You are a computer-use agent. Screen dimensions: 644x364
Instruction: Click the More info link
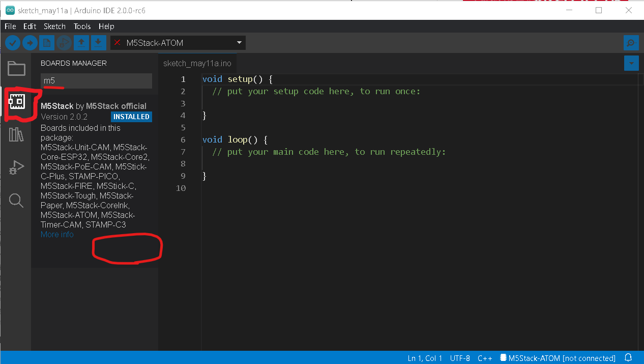(x=57, y=235)
